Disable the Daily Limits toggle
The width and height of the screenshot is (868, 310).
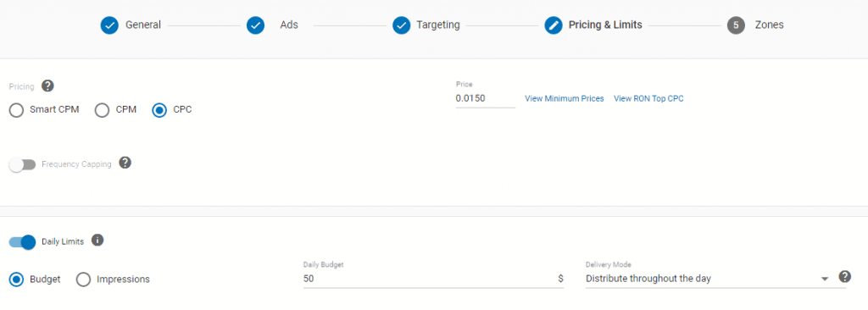[22, 242]
